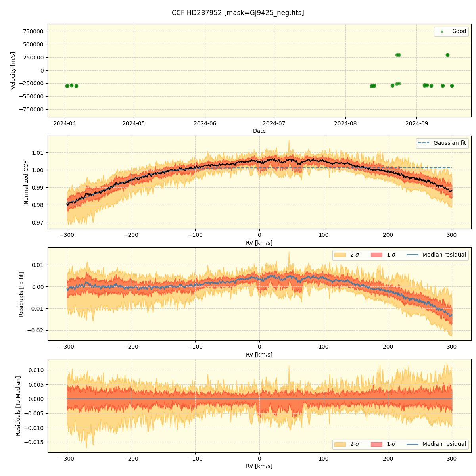Click the -500000 velocity tick label
476x476 pixels.
click(x=32, y=96)
